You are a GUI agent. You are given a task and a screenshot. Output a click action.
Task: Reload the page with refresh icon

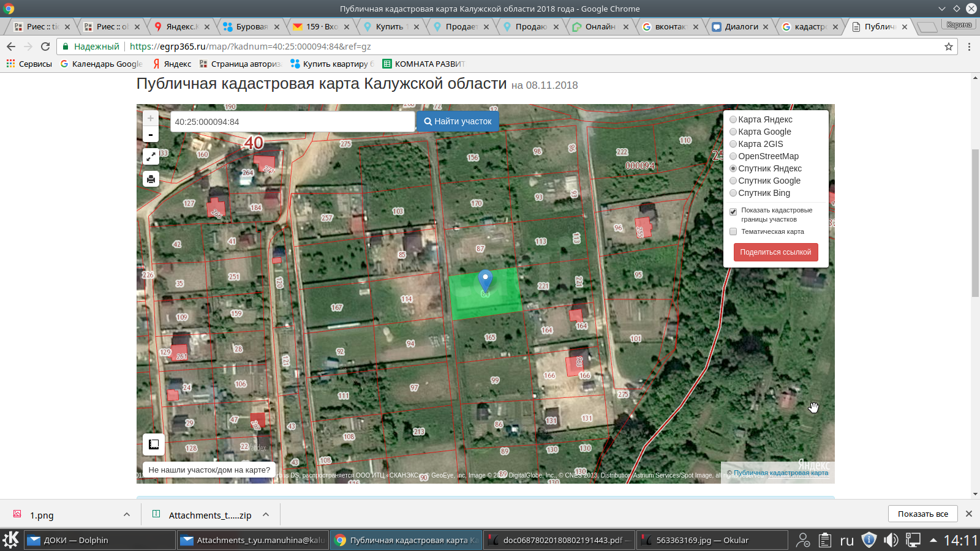coord(45,47)
